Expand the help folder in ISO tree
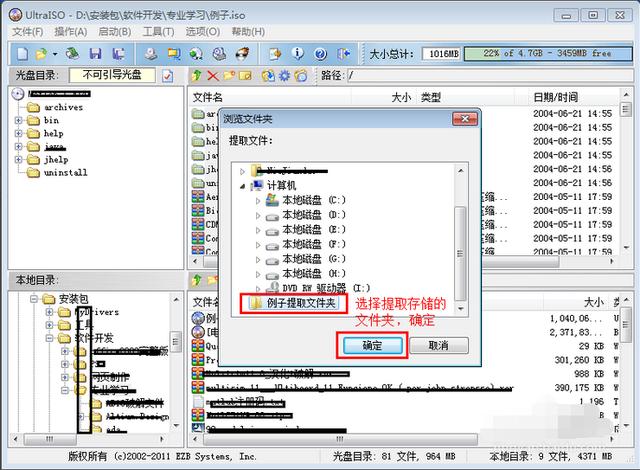 tap(18, 133)
